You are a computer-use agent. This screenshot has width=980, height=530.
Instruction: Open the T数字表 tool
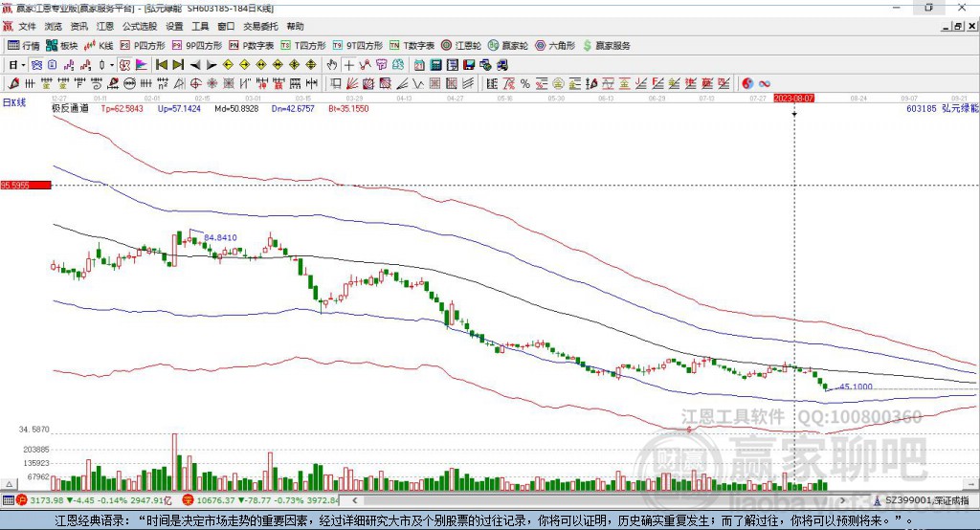pyautogui.click(x=412, y=46)
